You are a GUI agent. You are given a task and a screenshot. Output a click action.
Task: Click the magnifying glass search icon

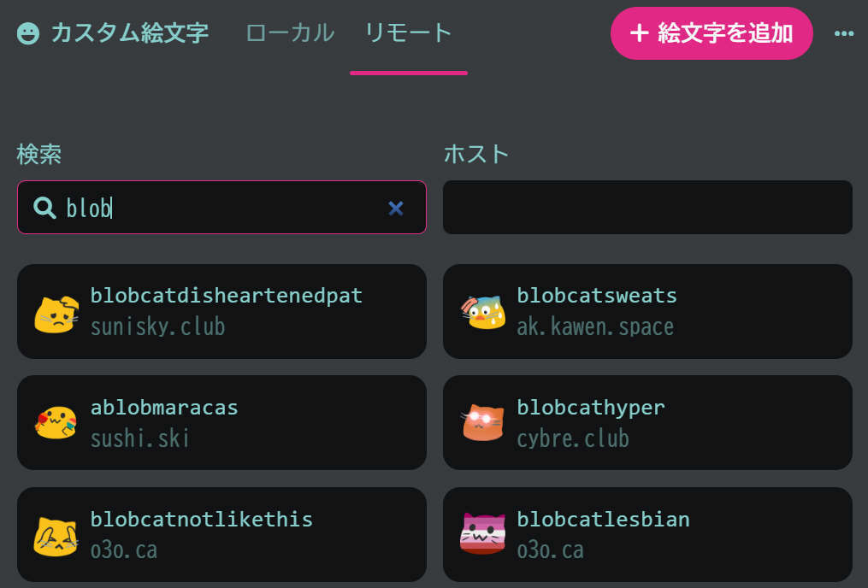point(44,208)
